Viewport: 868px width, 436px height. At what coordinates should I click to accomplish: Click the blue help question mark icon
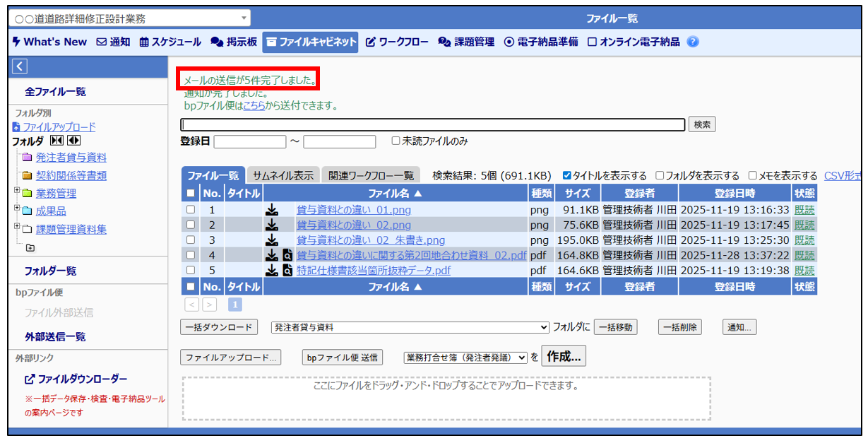click(692, 42)
